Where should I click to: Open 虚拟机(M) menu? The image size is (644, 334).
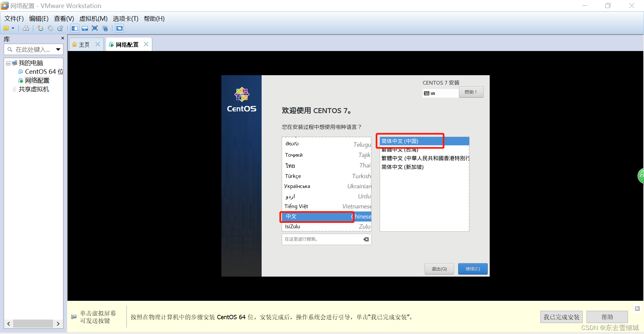coord(94,18)
